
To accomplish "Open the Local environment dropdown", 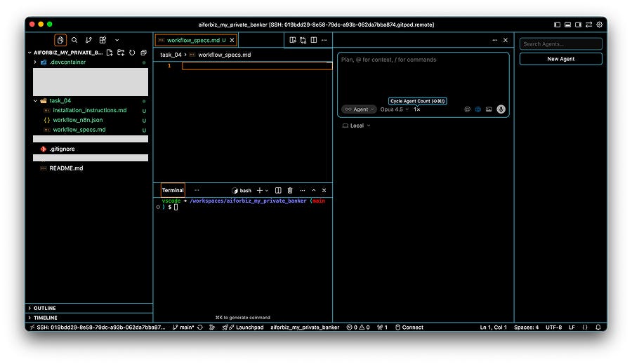I will coord(356,126).
